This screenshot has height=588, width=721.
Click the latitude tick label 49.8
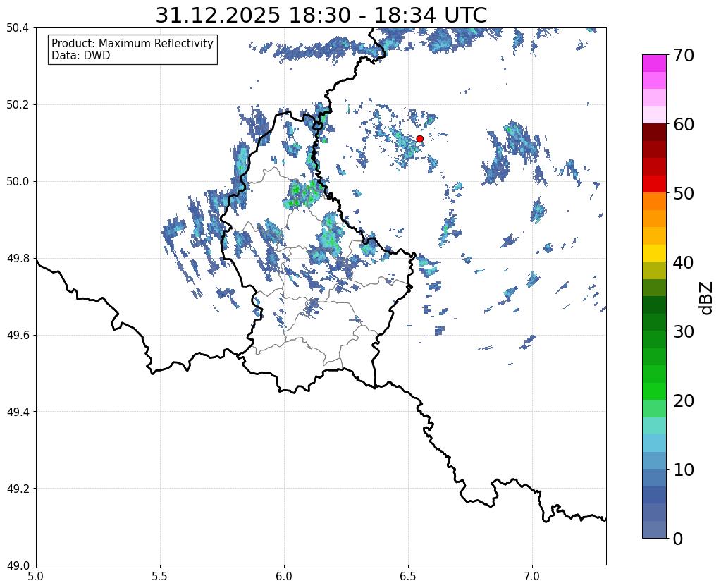point(18,259)
